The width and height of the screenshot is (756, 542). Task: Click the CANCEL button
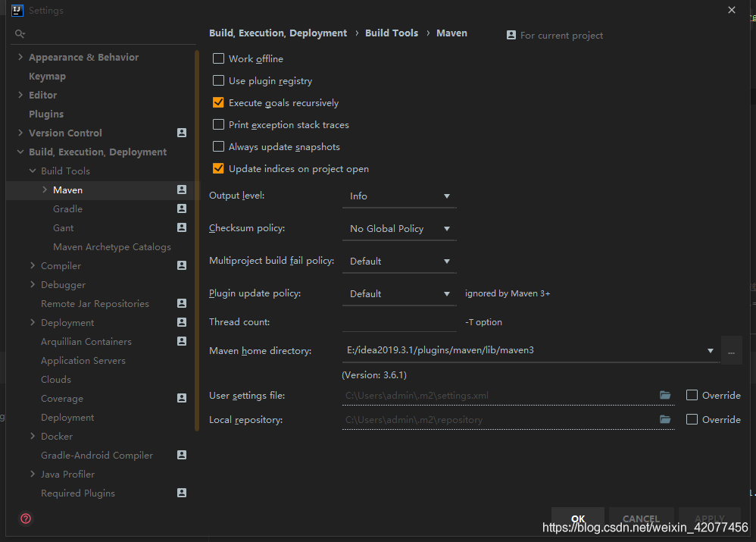[x=642, y=519]
